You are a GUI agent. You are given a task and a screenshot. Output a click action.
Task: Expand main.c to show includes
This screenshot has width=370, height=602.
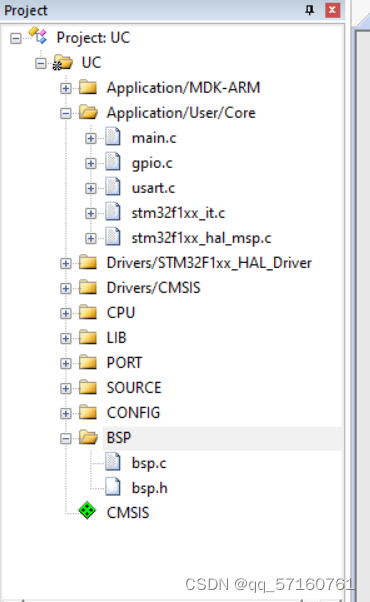(x=91, y=138)
